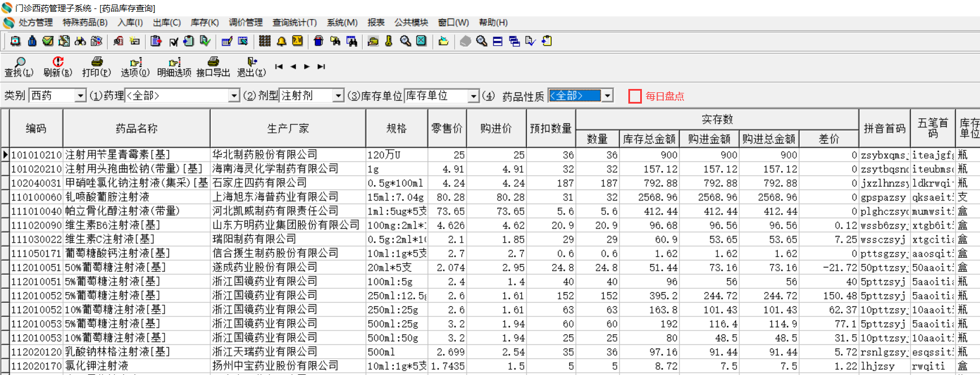Viewport: 980px width, 375px height.
Task: Open the 出库(C) menu
Action: pyautogui.click(x=167, y=23)
